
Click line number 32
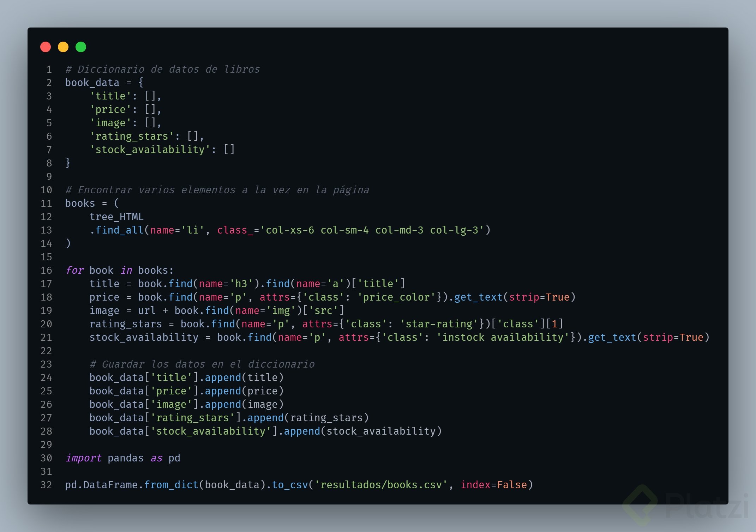click(x=46, y=485)
